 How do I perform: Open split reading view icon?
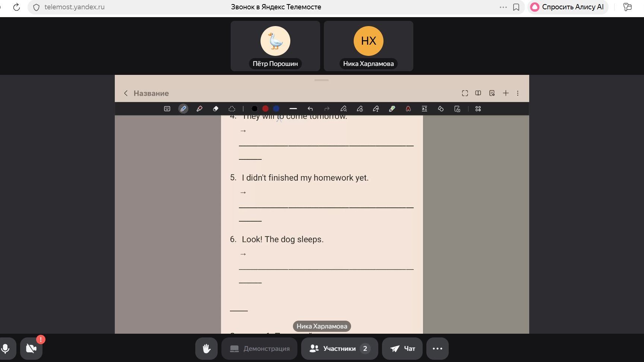(478, 93)
